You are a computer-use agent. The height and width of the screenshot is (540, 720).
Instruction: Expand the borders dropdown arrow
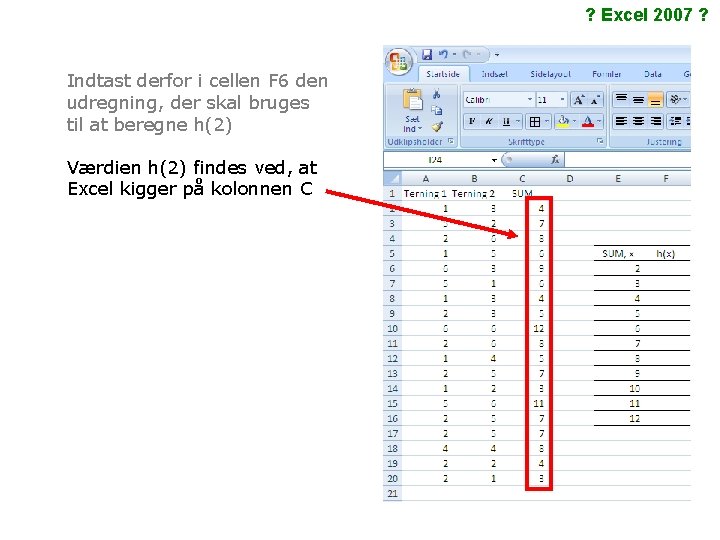[x=546, y=122]
